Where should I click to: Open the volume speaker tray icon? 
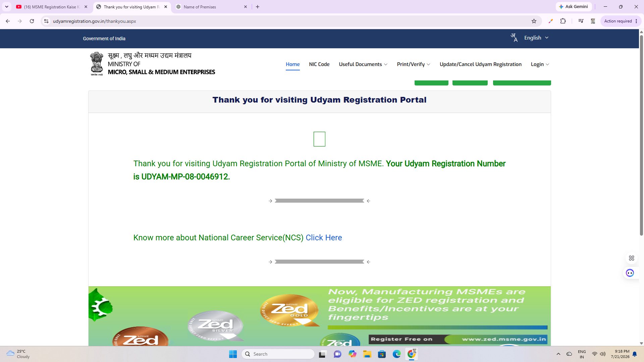click(x=603, y=354)
